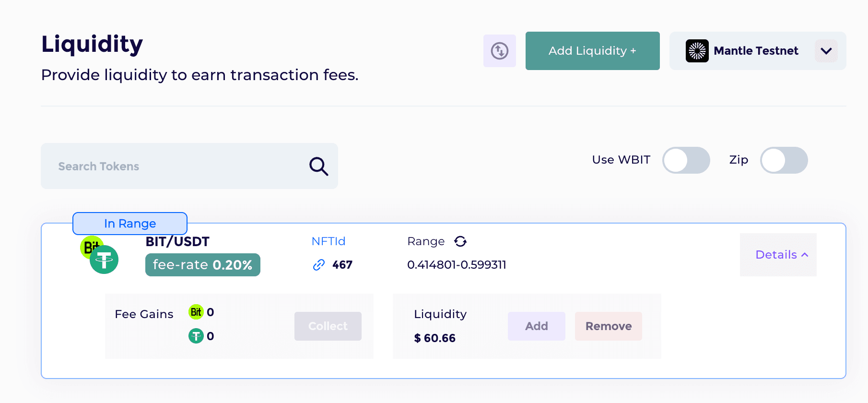
Task: Collapse the Details expander
Action: 778,255
